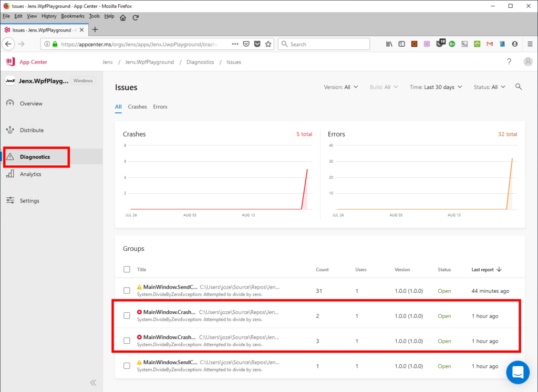Screen dimensions: 538x392
Task: Expand the Build: All filter
Action: click(x=384, y=87)
